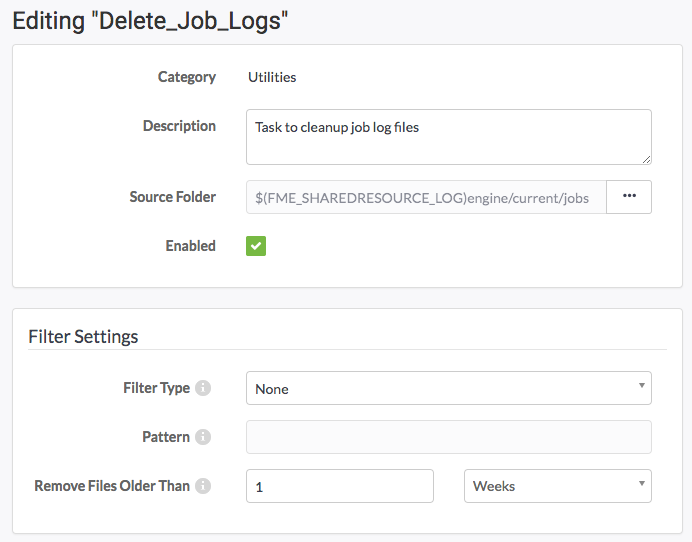Expand the Weeks time unit dropdown

click(558, 486)
